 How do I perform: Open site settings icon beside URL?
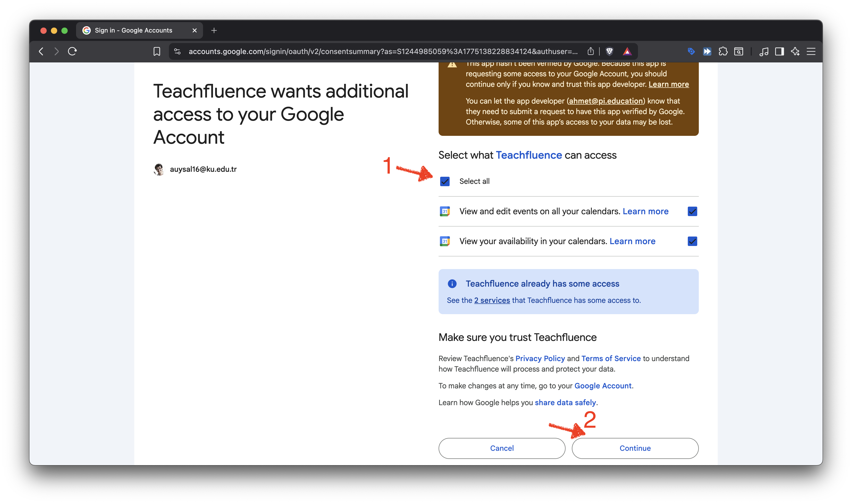tap(177, 51)
